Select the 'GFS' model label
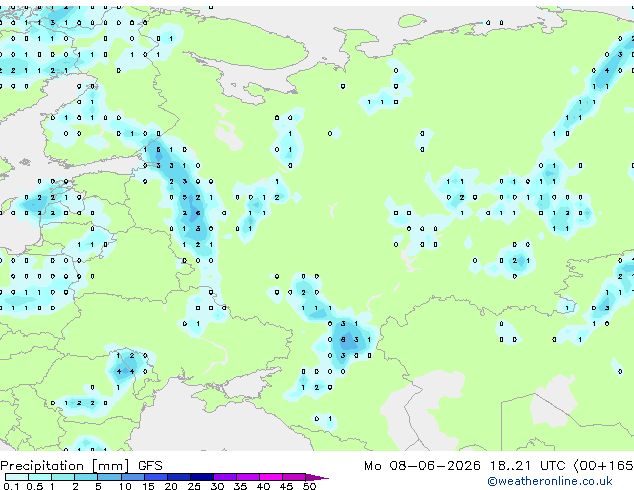Screen dimensions: 634x490 [150, 466]
